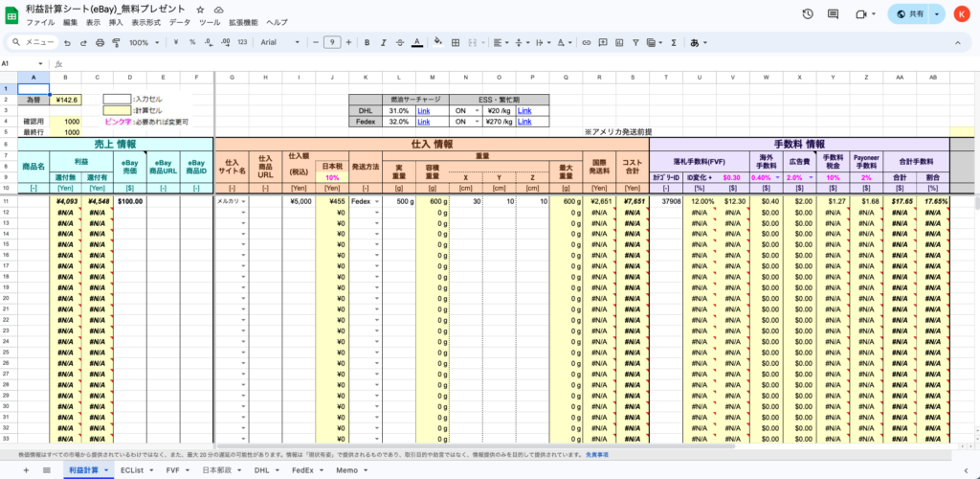Screen dimensions: 980x479
Task: Open functions (sigma) menu
Action: (674, 42)
